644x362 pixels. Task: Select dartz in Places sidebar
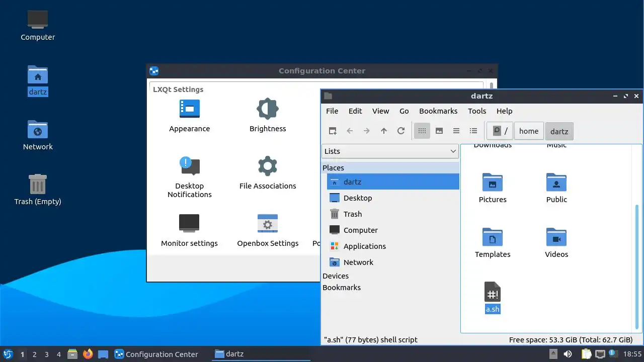pyautogui.click(x=393, y=182)
